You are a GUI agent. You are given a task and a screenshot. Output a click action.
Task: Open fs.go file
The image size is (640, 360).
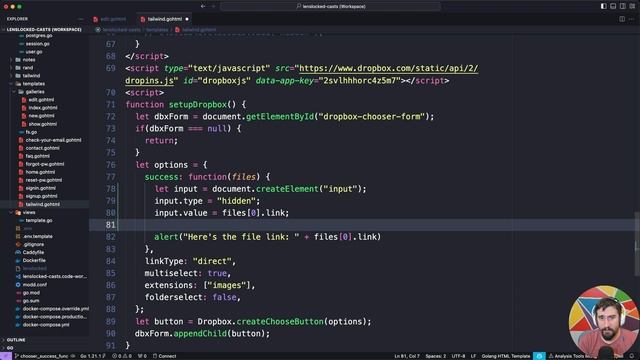pyautogui.click(x=31, y=132)
